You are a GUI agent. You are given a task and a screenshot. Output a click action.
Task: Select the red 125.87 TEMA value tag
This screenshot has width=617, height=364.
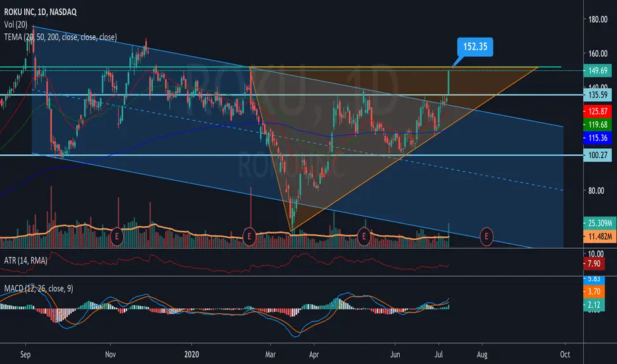[x=597, y=111]
